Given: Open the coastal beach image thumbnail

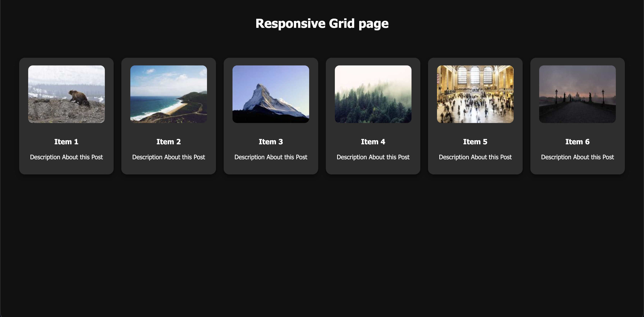Looking at the screenshot, I should coord(168,94).
